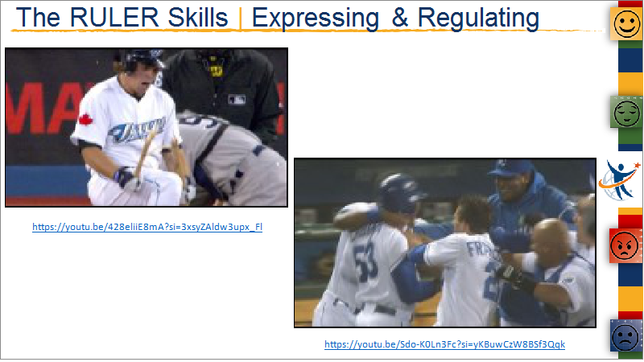This screenshot has height=362, width=644.
Task: Click the red angry face icon
Action: [x=625, y=245]
